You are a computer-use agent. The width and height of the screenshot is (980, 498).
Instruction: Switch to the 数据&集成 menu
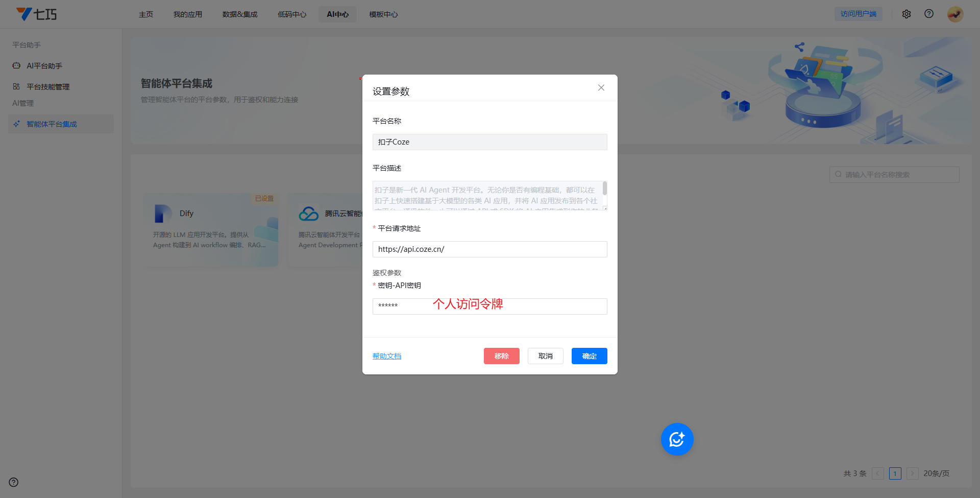click(x=240, y=14)
